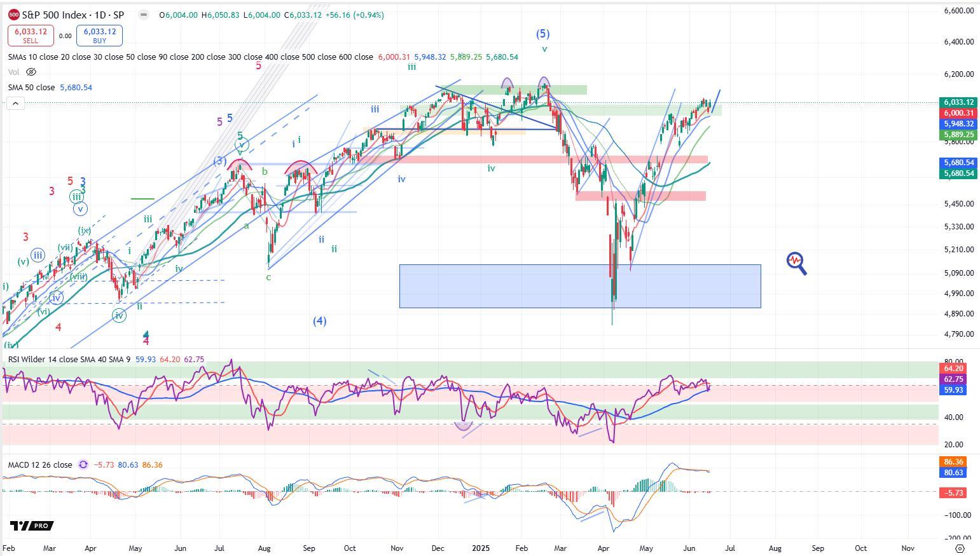Select the RSI Wilder 14 indicator legend
The height and width of the screenshot is (556, 980).
click(x=69, y=359)
